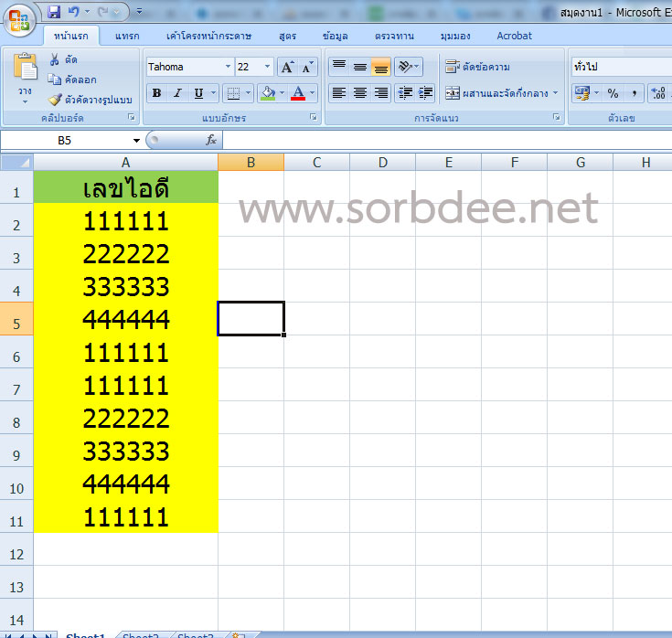The width and height of the screenshot is (672, 638).
Task: Apply percent style
Action: coord(613,93)
